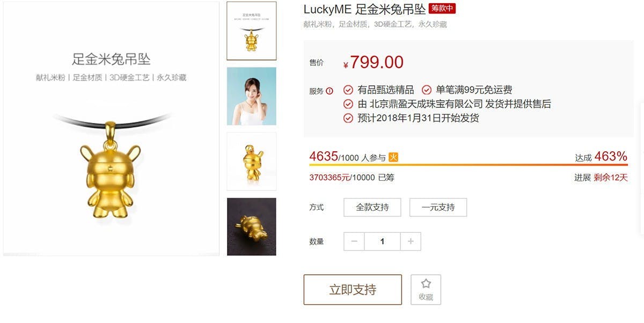This screenshot has width=644, height=323.
Task: Click the checkmark icon beside 北京鼎盈天成珠宝有限公司
Action: [x=348, y=104]
